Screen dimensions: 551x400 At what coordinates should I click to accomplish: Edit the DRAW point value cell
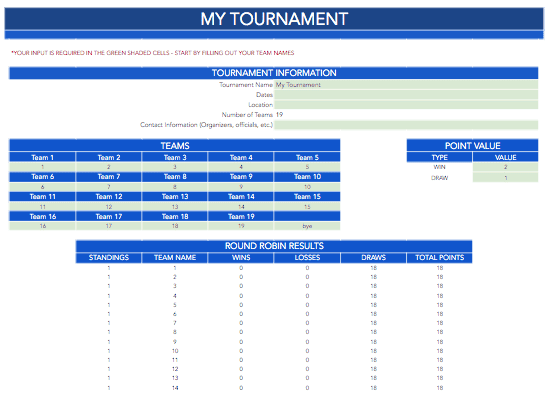point(505,178)
